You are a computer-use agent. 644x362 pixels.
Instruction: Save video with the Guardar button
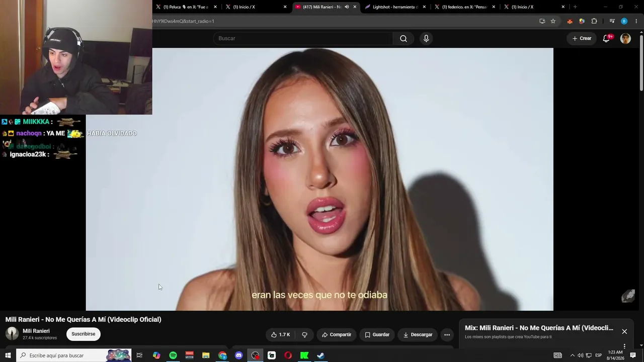(377, 335)
